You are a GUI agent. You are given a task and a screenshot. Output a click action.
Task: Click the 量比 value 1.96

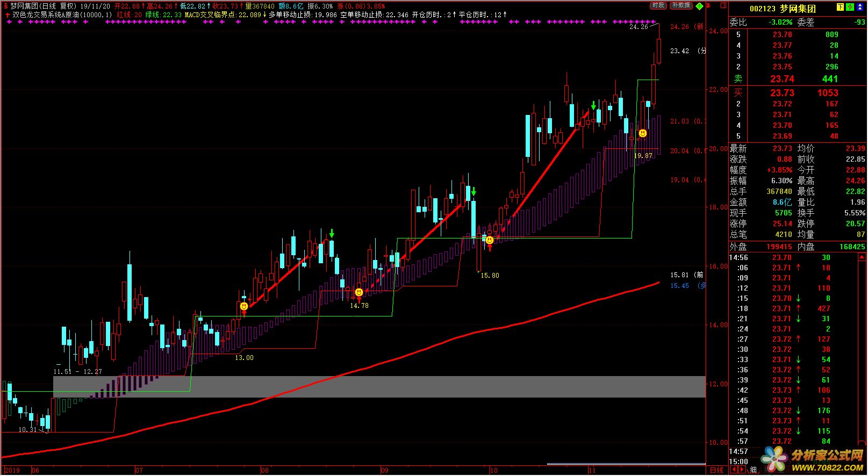coord(858,203)
